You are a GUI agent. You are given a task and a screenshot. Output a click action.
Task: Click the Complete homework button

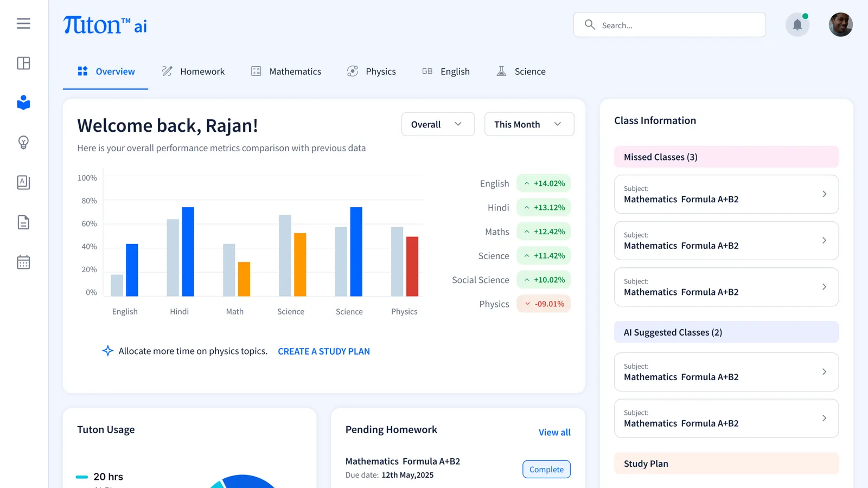tap(546, 470)
